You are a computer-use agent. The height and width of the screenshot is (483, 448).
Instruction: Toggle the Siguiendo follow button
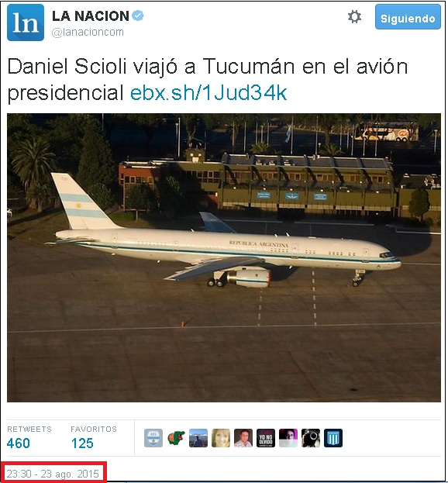click(408, 17)
